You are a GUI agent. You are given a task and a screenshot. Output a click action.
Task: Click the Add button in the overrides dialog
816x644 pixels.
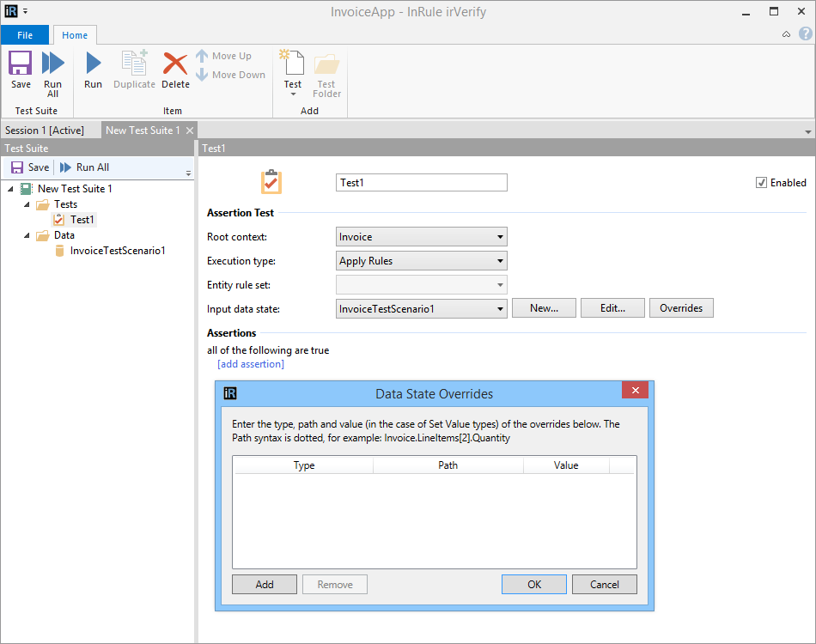coord(265,585)
